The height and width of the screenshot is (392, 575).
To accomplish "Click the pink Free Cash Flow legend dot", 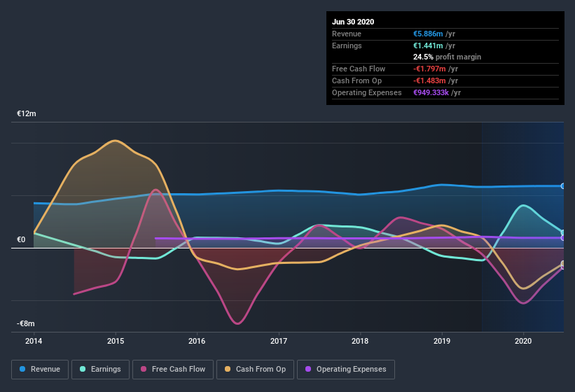I will tap(144, 369).
